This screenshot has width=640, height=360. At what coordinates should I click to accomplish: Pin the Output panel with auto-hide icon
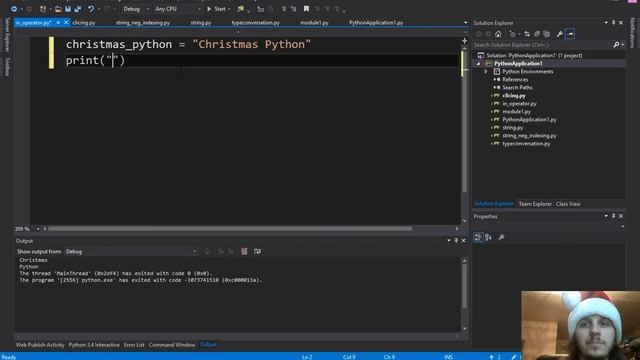(x=456, y=241)
